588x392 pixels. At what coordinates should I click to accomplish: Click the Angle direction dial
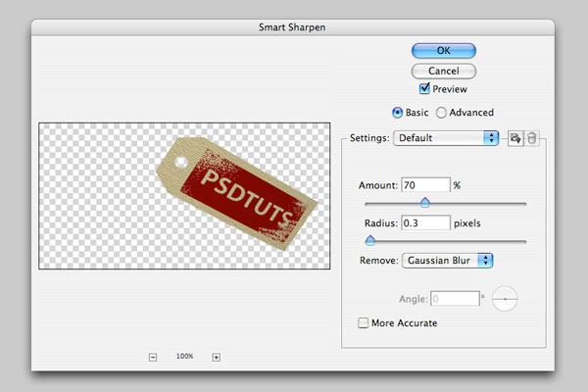point(505,299)
